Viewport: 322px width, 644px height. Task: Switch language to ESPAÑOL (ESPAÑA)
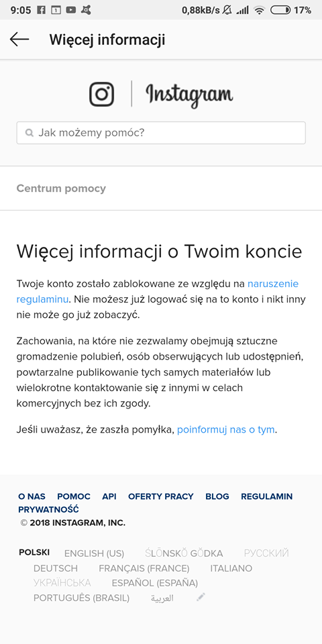[x=155, y=583]
